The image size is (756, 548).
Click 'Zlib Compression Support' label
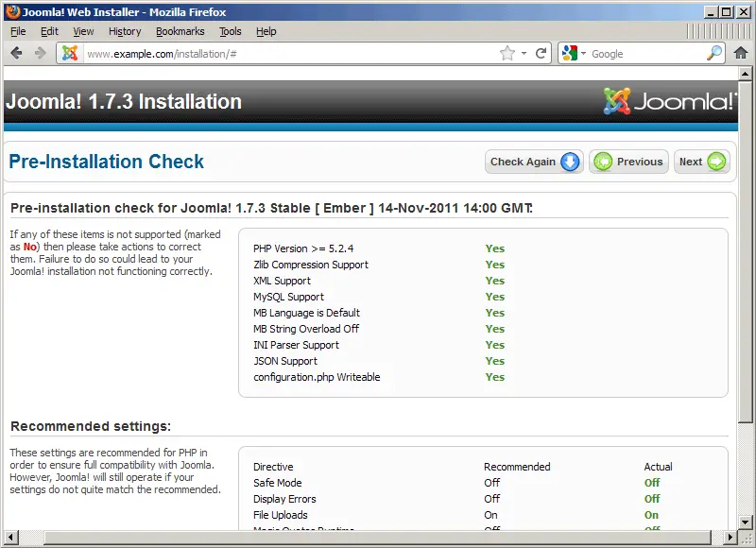(311, 265)
